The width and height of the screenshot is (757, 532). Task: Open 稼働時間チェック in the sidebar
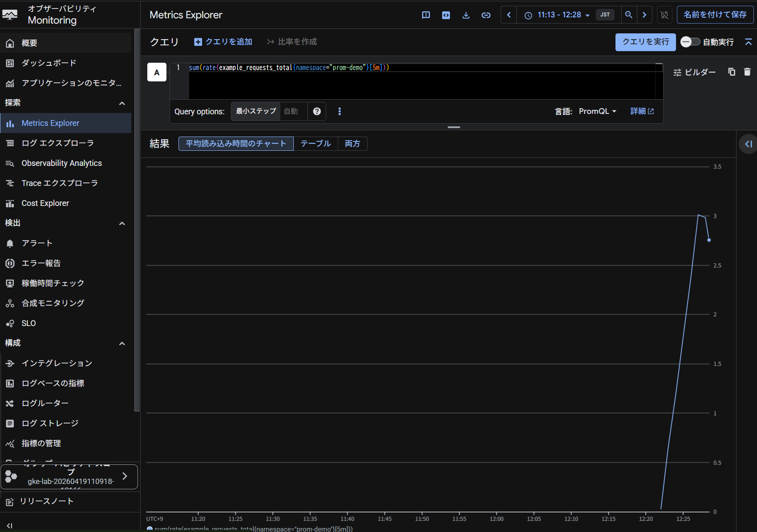coord(66,283)
